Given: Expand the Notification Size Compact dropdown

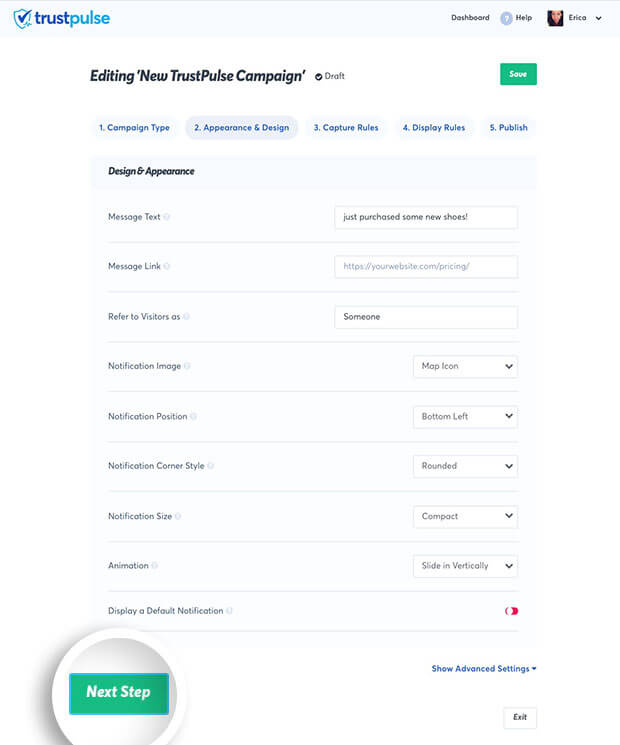Looking at the screenshot, I should (x=465, y=516).
